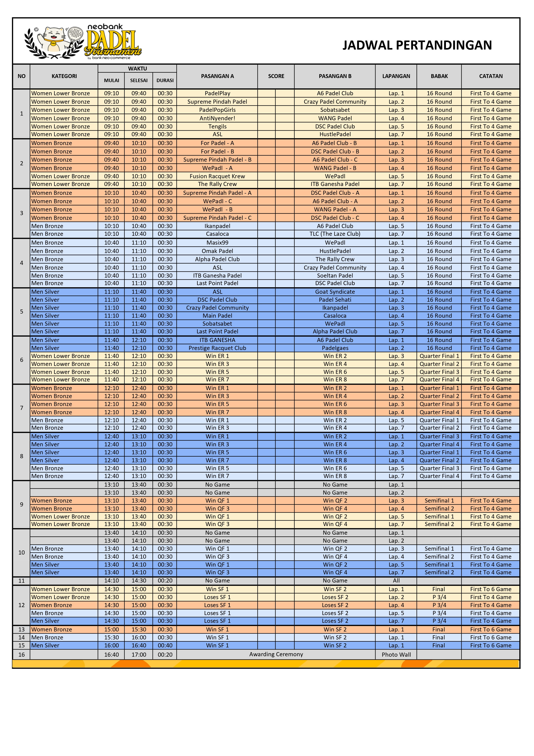This screenshot has height=756, width=534.
Task: Select the KATEGORI column header
Action: [x=64, y=76]
